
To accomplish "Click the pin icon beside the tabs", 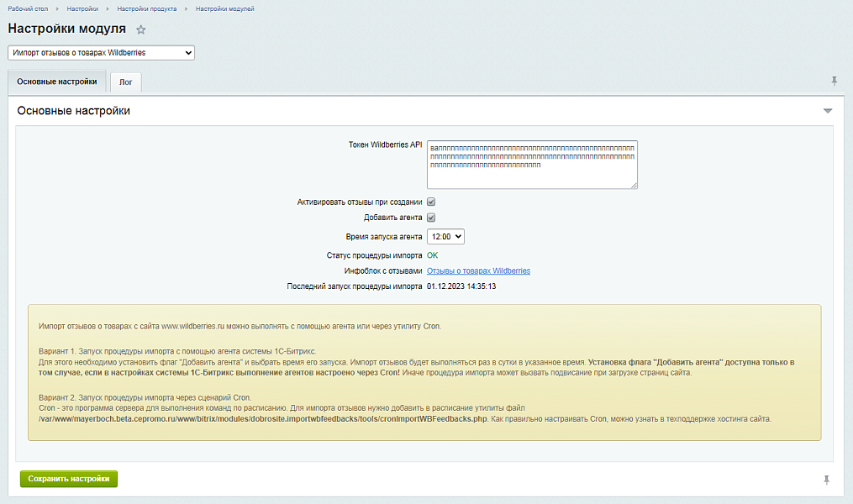I will [x=835, y=81].
